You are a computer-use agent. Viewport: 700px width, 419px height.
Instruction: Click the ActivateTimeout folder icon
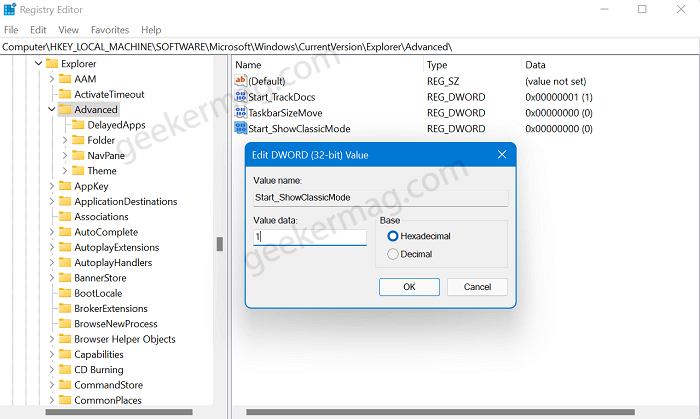(65, 94)
